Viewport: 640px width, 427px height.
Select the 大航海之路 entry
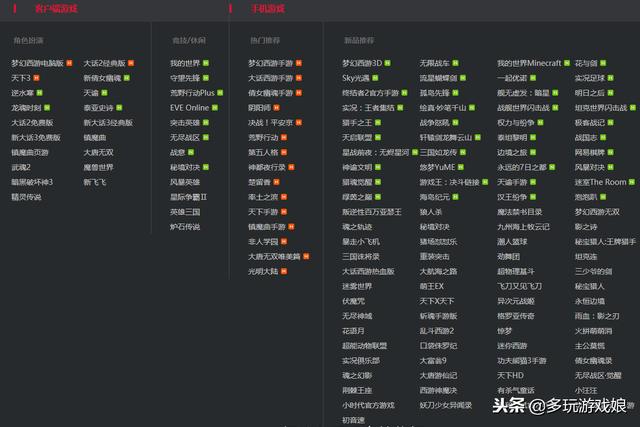click(438, 271)
